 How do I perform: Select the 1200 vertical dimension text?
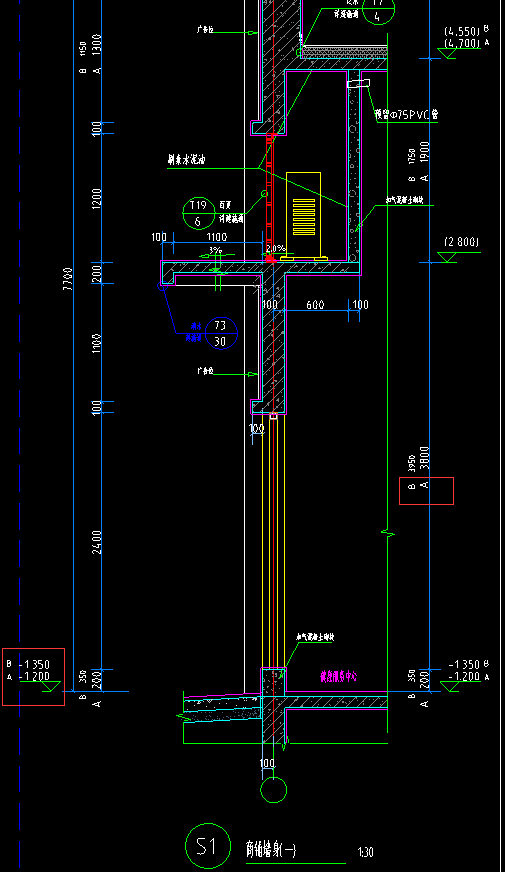(97, 199)
